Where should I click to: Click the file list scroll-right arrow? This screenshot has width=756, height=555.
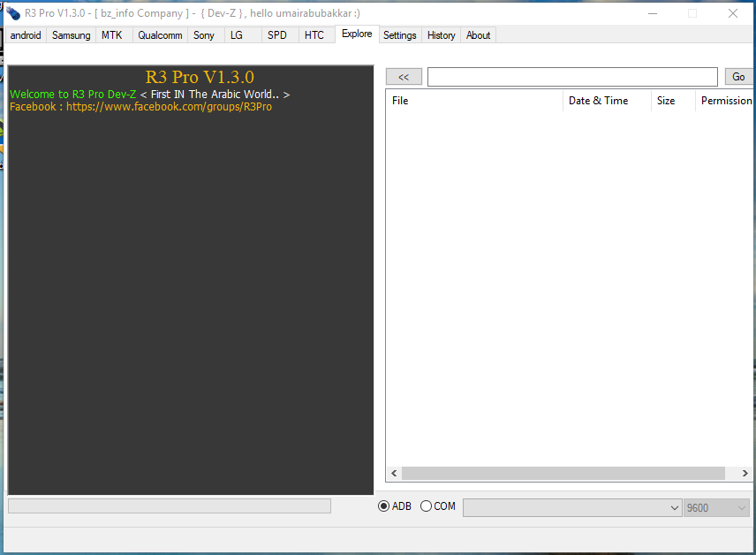pyautogui.click(x=745, y=473)
